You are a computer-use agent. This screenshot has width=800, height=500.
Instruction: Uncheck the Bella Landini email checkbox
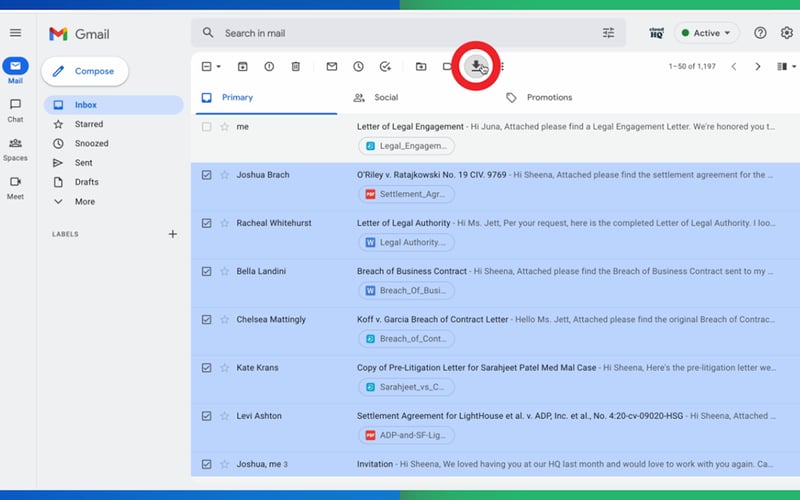(206, 271)
